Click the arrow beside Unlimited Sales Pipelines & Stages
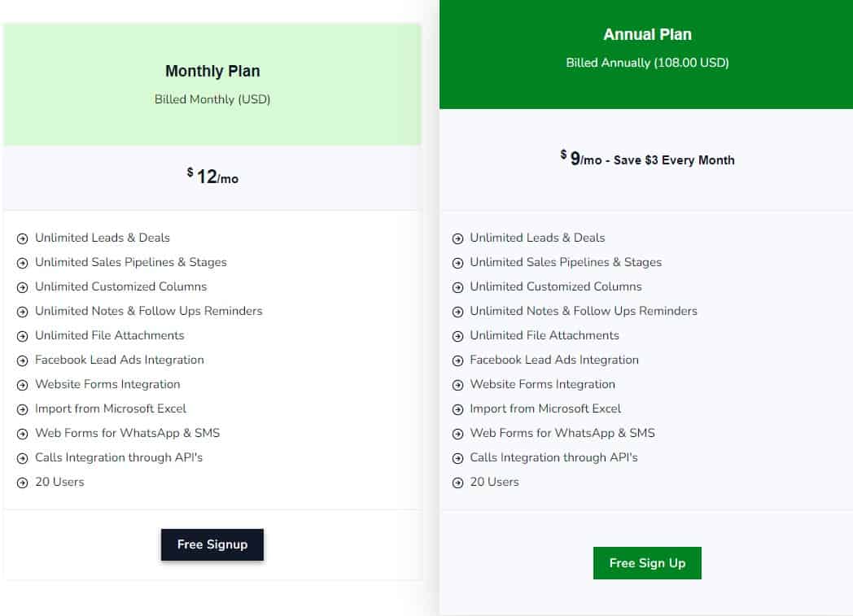This screenshot has height=616, width=853. click(22, 263)
